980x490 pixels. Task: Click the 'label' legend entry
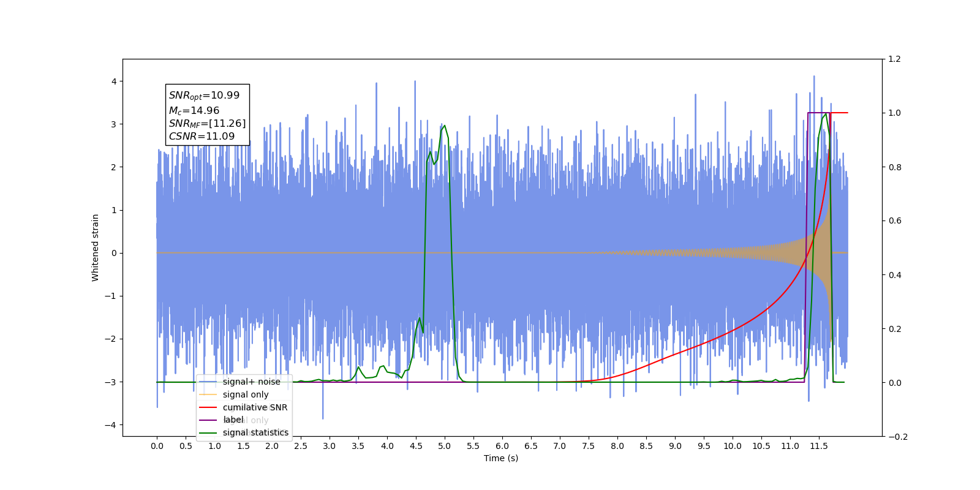click(233, 420)
